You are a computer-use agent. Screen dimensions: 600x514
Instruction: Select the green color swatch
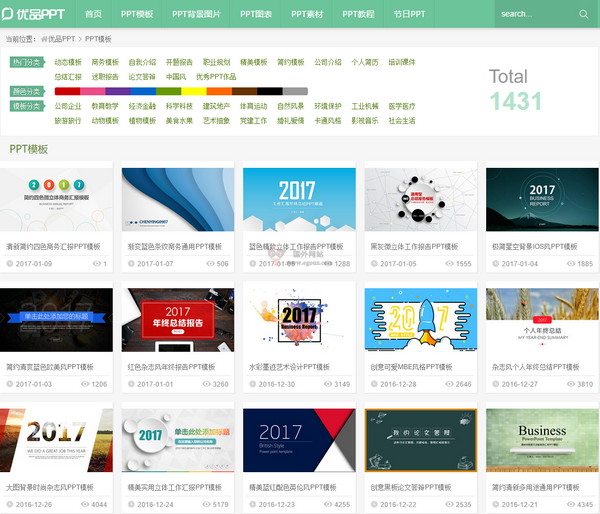[x=168, y=91]
